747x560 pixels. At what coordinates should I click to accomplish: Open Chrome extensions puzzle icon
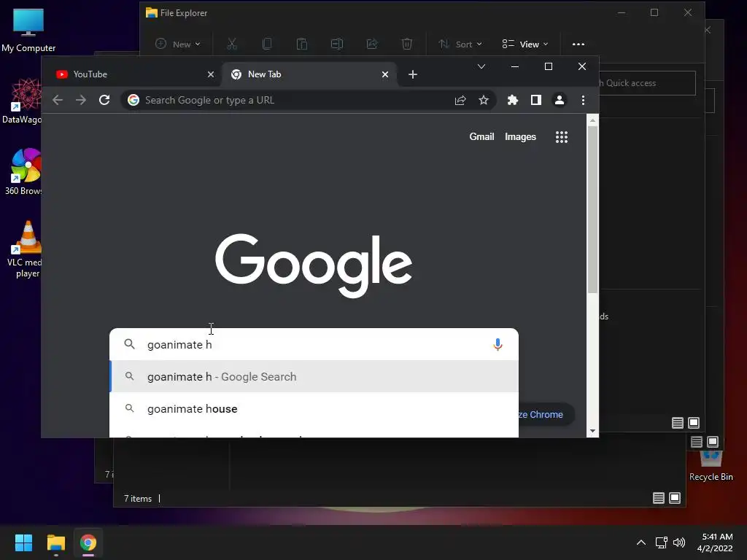click(513, 100)
